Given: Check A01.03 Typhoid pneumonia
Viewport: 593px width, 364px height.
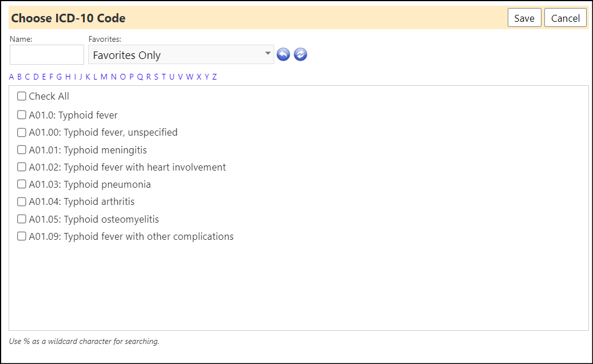Looking at the screenshot, I should tap(22, 184).
